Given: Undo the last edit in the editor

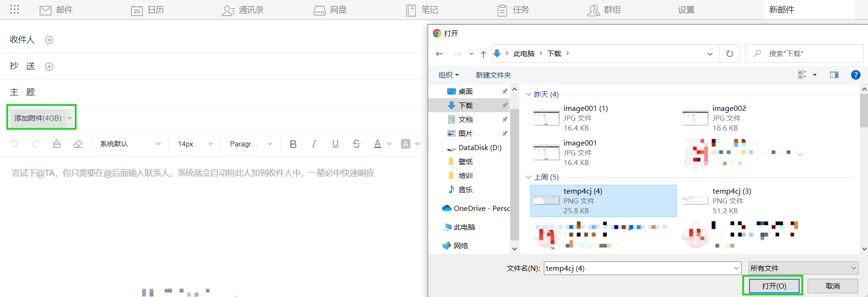Looking at the screenshot, I should 15,144.
